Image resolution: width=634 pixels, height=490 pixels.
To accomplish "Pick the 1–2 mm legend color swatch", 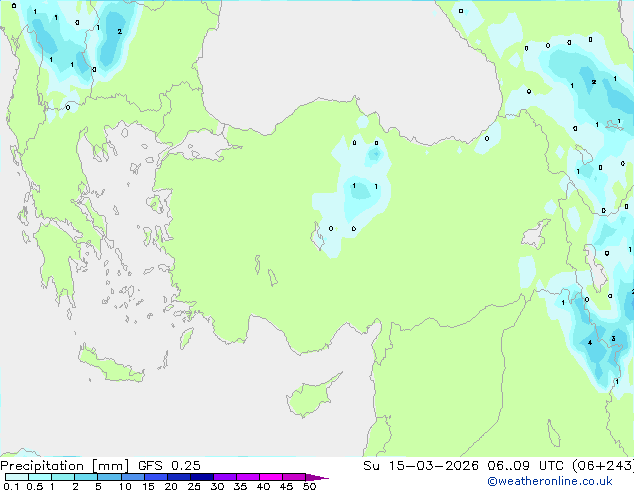I will [63, 477].
